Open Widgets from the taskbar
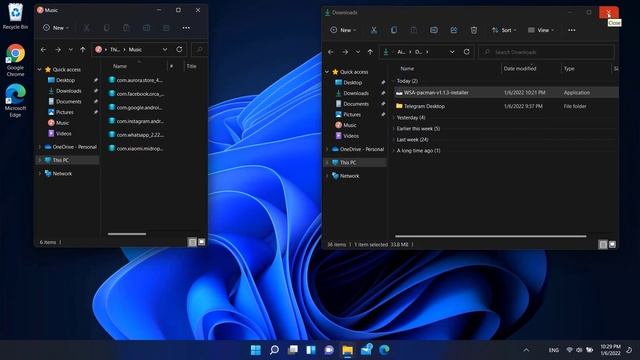The height and width of the screenshot is (360, 640). [x=311, y=350]
